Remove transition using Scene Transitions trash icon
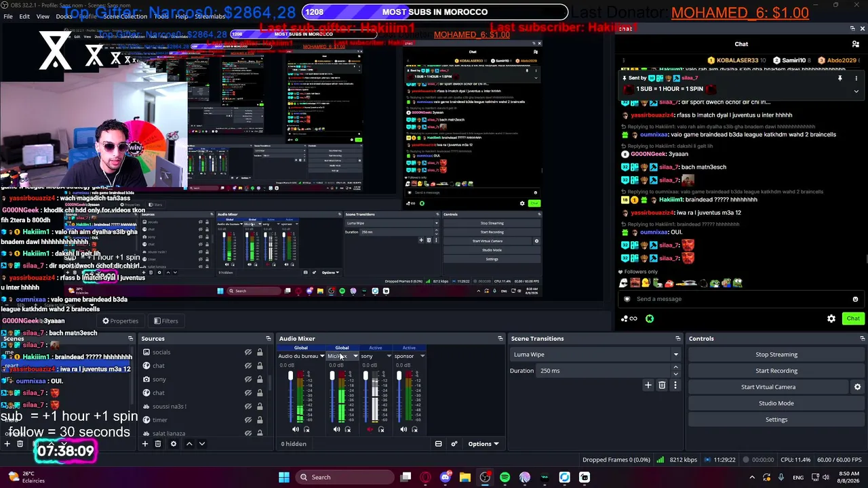Screen dimensions: 868x488 pyautogui.click(x=662, y=385)
